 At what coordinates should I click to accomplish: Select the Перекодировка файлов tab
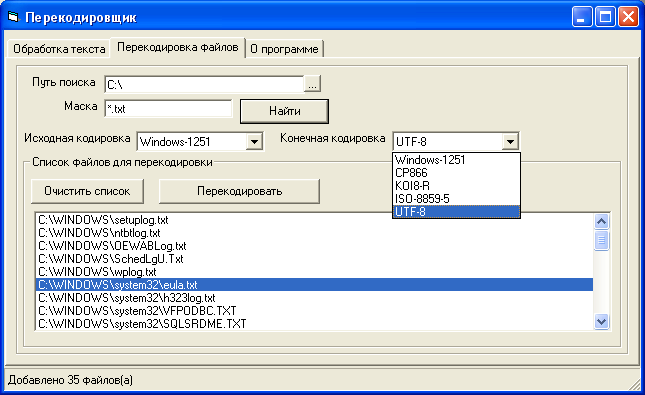(x=178, y=47)
